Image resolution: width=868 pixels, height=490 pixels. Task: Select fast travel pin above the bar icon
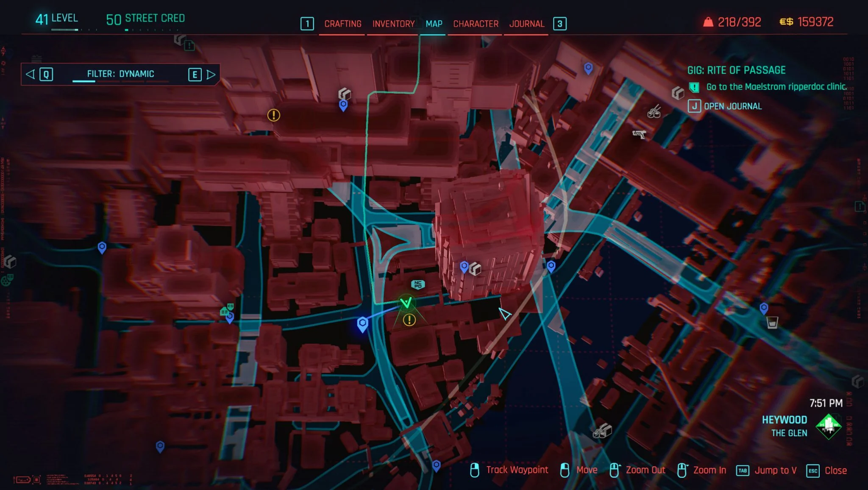pos(764,309)
